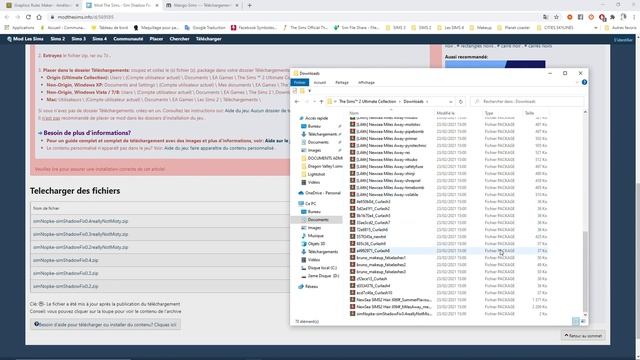Click the Retour au sommet button
Screen dimensions: 640x360
583,336
